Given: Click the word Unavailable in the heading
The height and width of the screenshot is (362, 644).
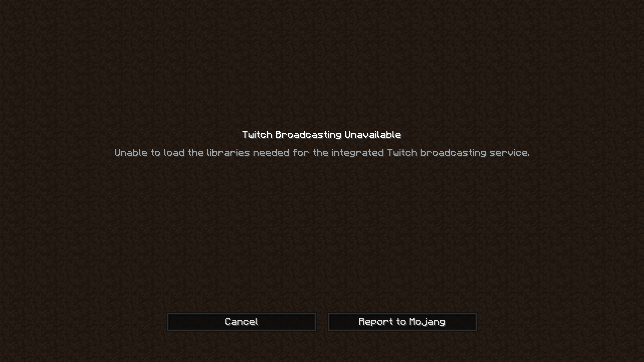Looking at the screenshot, I should [373, 135].
